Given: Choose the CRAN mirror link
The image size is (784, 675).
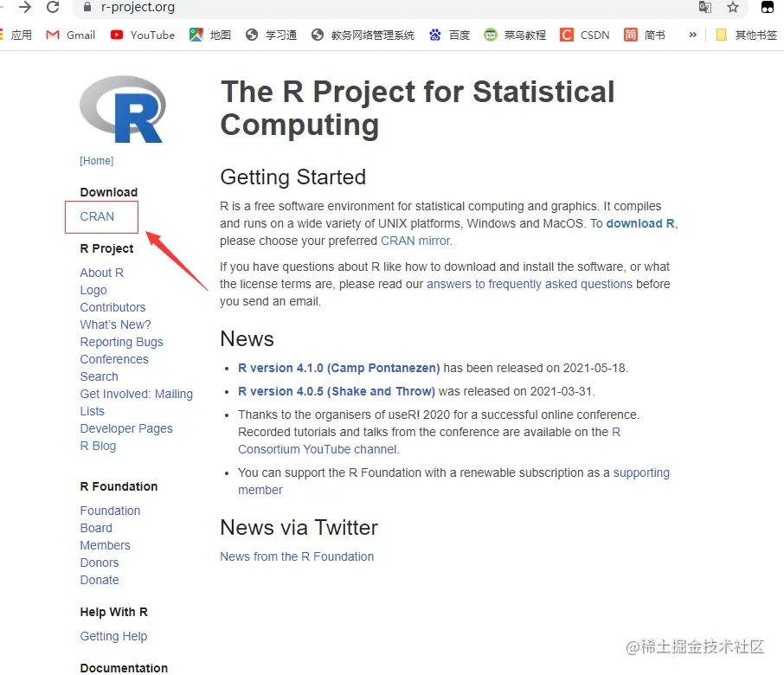Looking at the screenshot, I should [x=415, y=241].
